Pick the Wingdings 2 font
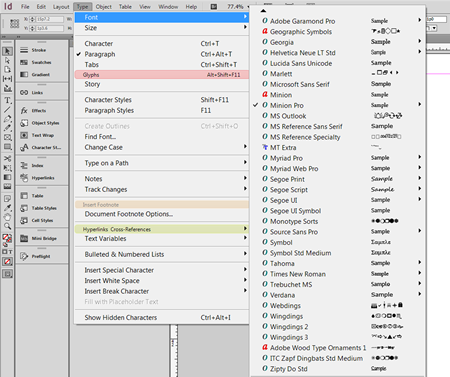This screenshot has width=450, height=377. 337,327
